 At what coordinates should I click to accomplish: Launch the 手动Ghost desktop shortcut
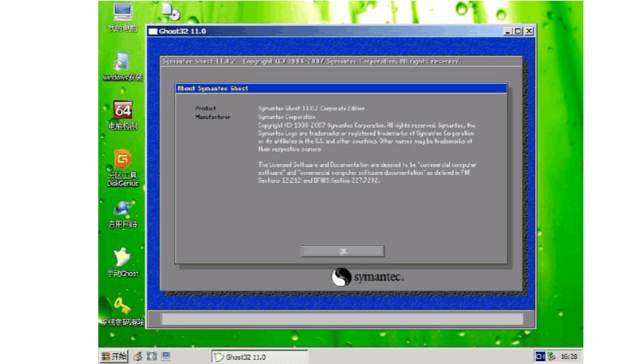click(122, 262)
